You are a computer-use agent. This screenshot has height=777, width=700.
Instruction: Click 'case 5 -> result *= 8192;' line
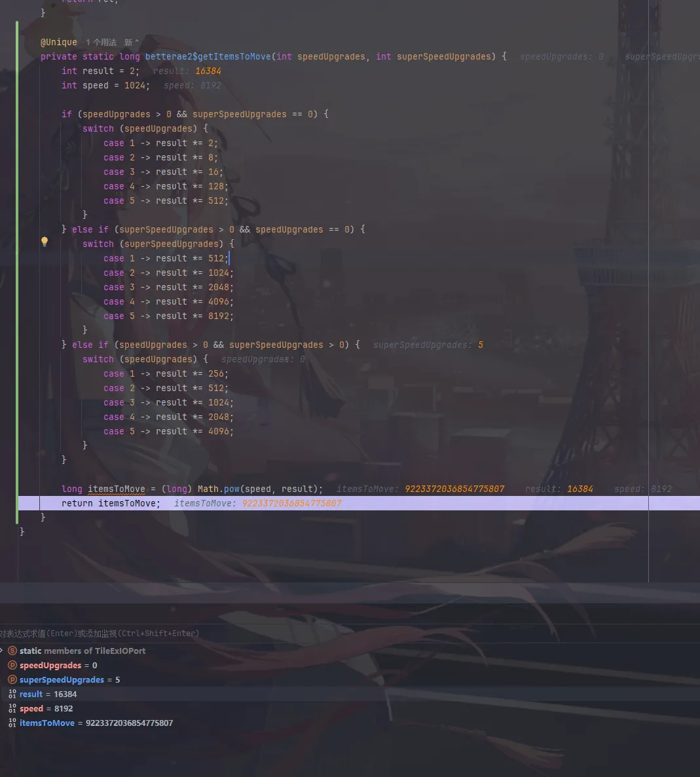coord(168,316)
